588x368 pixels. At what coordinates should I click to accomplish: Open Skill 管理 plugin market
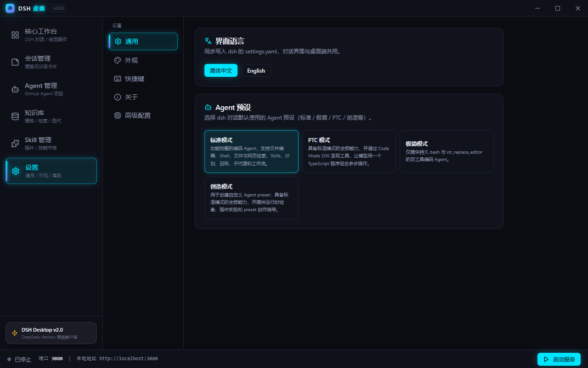(x=51, y=144)
